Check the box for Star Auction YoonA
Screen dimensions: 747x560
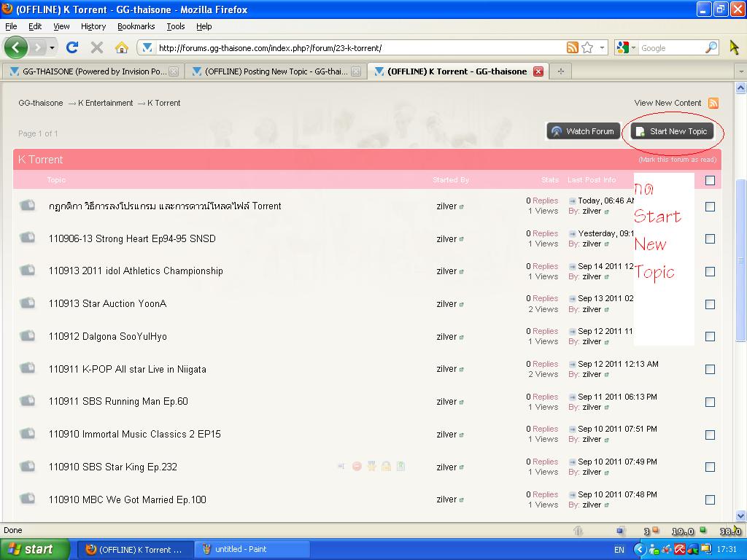click(x=710, y=304)
